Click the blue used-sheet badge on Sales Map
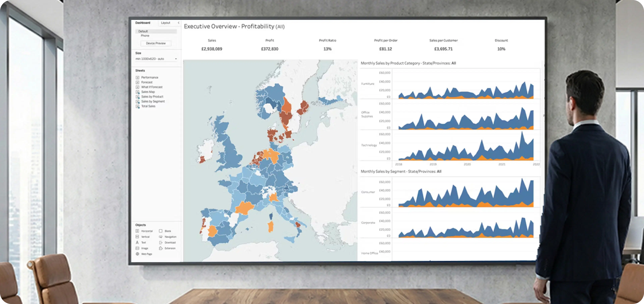 [x=139, y=93]
